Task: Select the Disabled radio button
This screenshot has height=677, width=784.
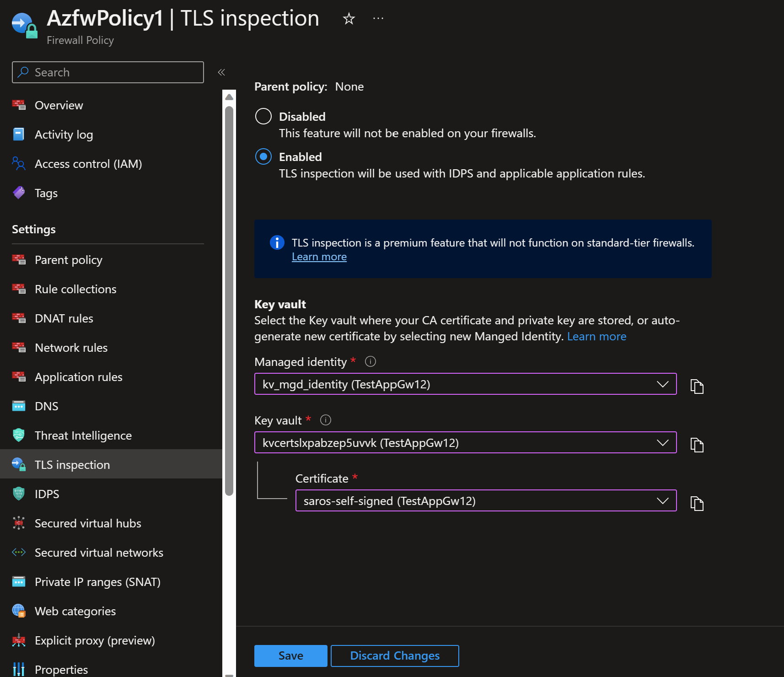Action: tap(263, 116)
